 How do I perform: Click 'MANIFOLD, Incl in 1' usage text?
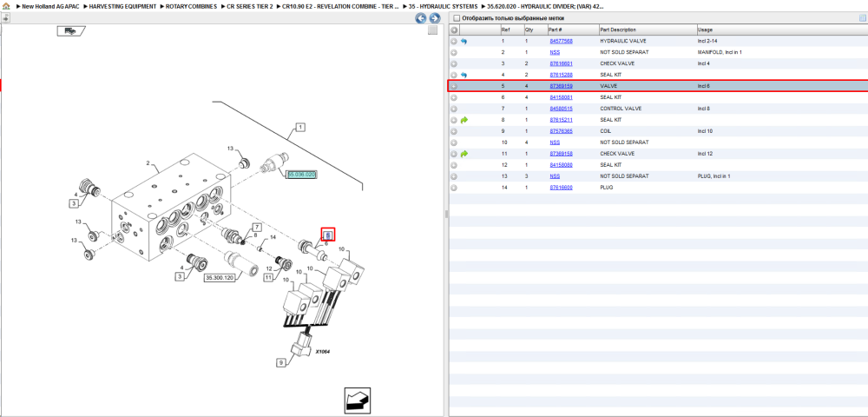click(720, 52)
